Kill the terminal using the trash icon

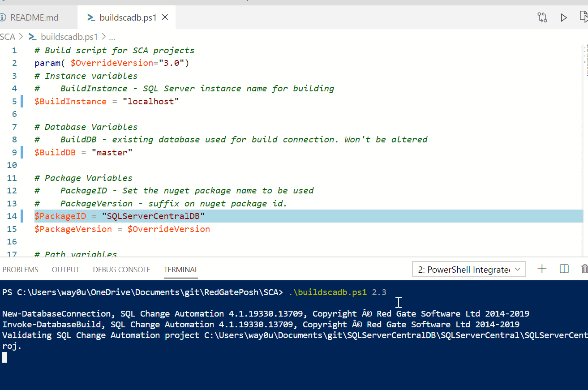pyautogui.click(x=584, y=269)
